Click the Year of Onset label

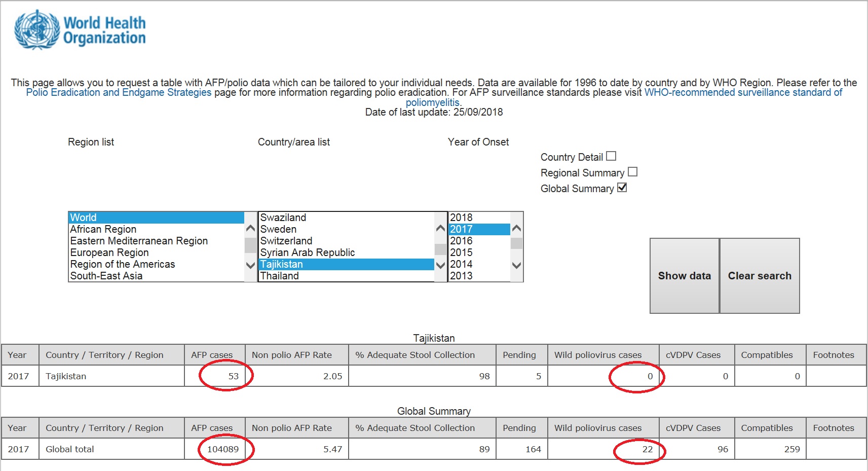[478, 142]
